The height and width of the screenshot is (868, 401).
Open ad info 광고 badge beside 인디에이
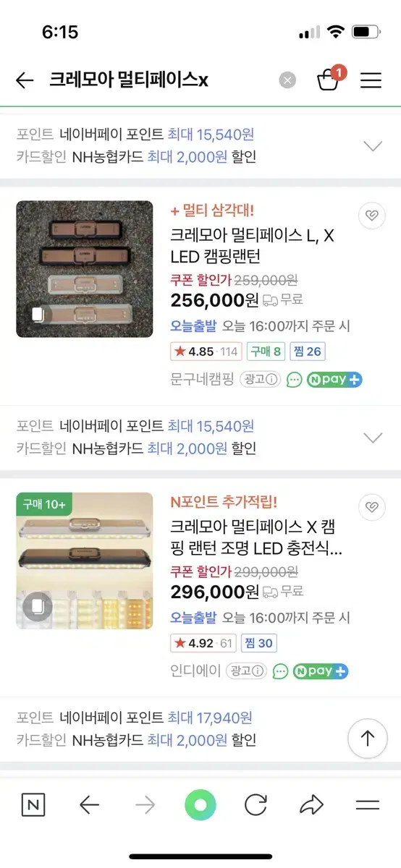pos(245,671)
